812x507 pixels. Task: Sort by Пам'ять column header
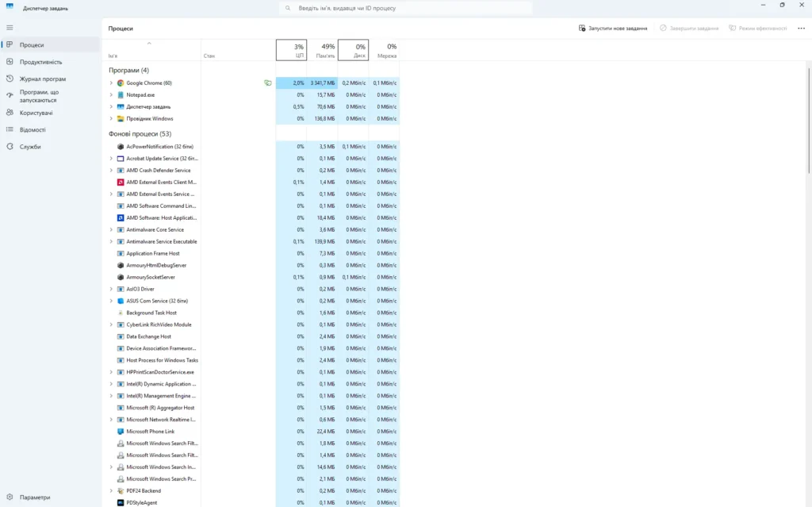322,50
